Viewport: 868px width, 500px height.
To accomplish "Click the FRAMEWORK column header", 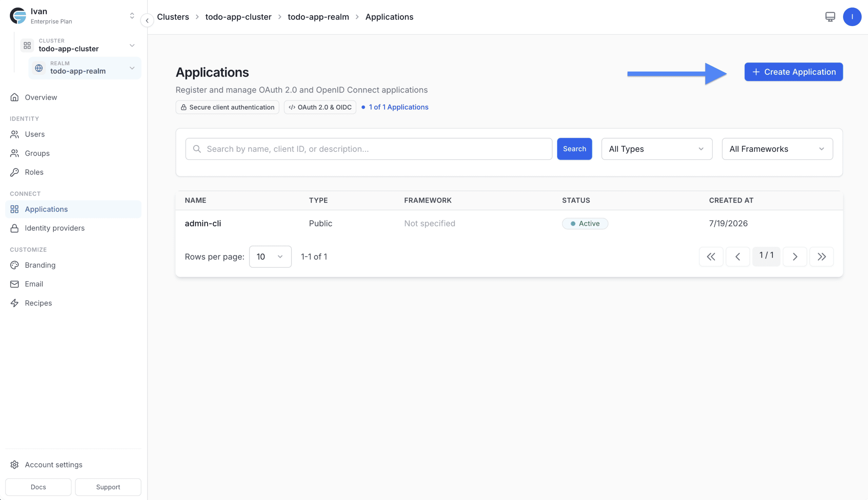I will (x=428, y=200).
